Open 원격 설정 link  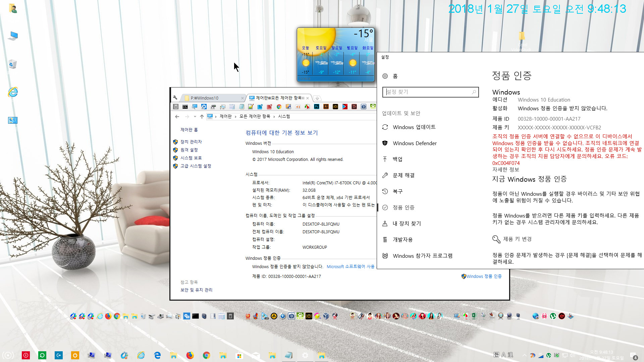(x=189, y=150)
